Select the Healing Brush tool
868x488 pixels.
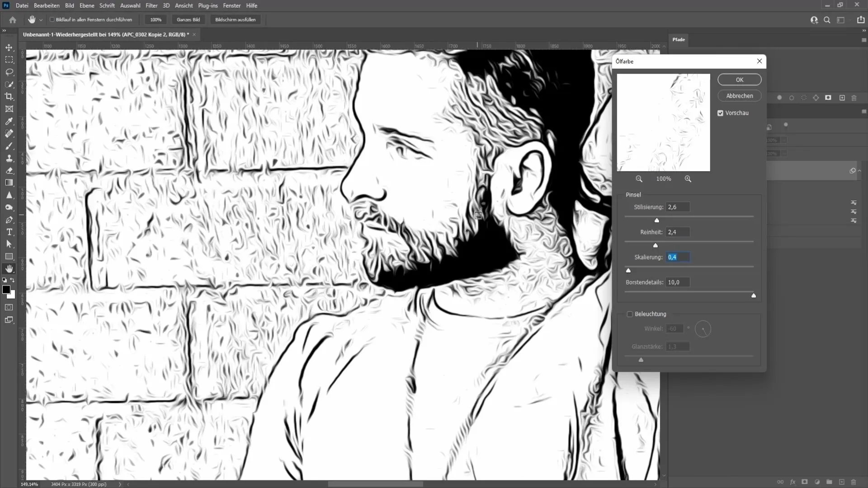[x=8, y=133]
